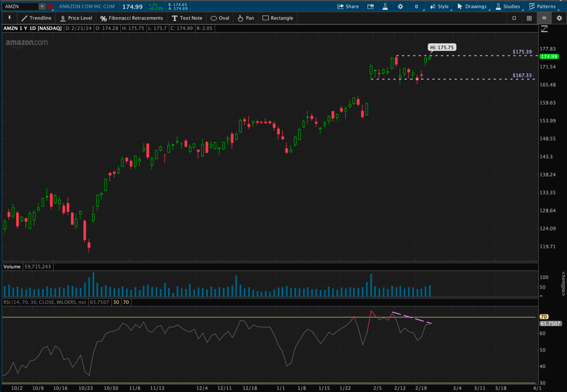Screen dimensions: 567x392
Task: Pick the Fibonacci Retracements tool
Action: 131,18
